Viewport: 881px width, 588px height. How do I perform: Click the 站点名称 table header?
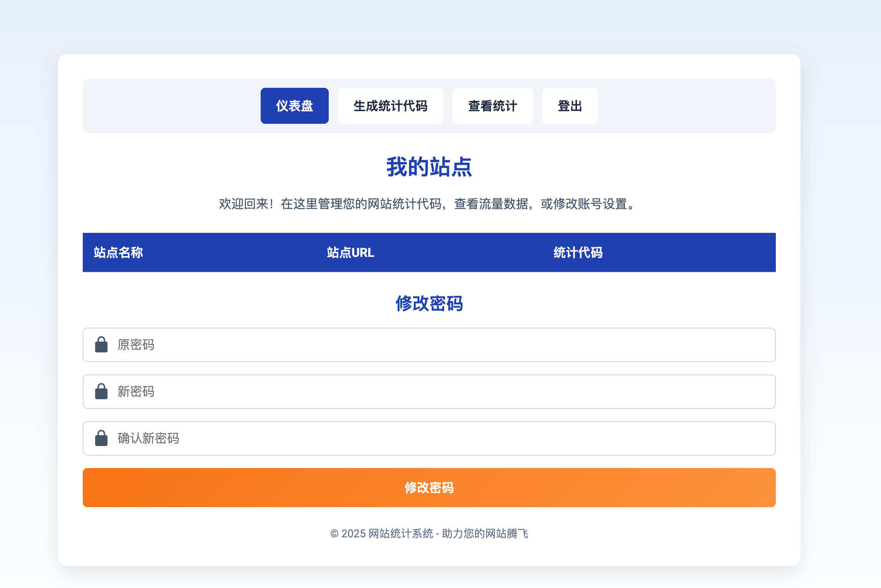119,253
